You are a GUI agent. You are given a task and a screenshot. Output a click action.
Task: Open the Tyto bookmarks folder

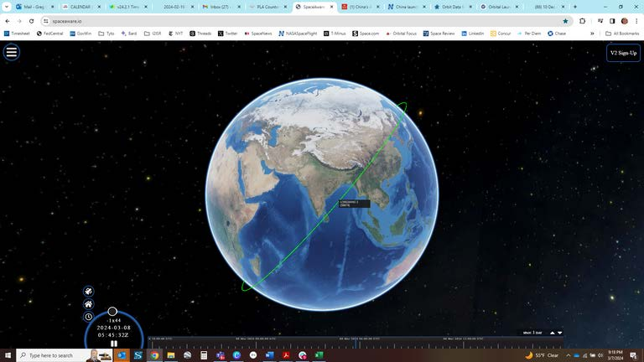point(106,34)
